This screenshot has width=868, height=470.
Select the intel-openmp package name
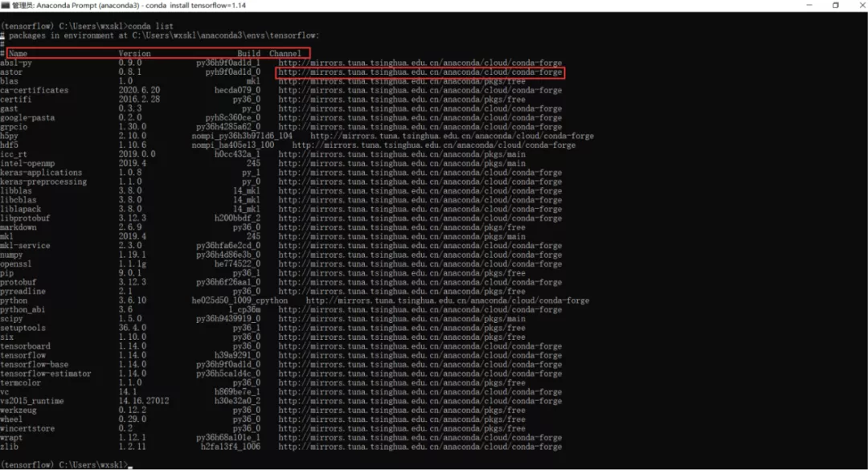point(27,163)
